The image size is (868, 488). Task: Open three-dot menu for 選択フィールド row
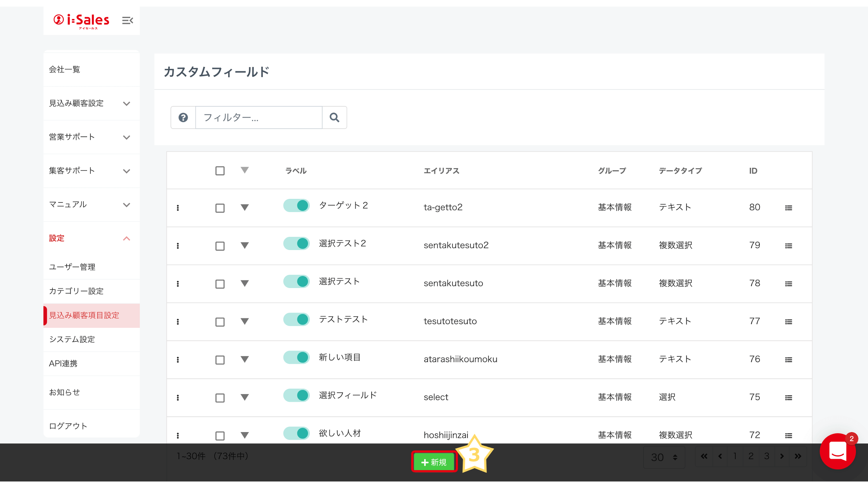pos(178,398)
